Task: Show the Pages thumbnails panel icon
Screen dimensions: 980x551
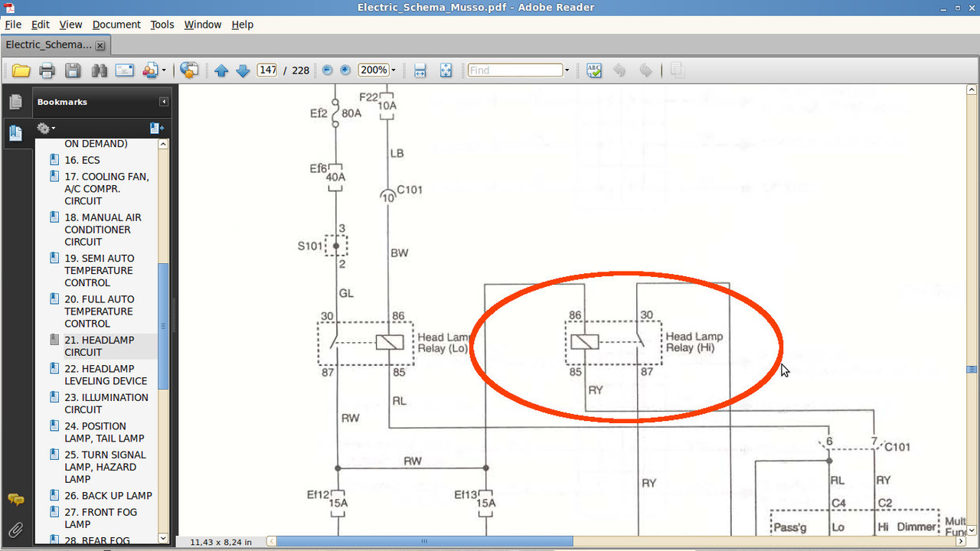Action: [x=15, y=102]
